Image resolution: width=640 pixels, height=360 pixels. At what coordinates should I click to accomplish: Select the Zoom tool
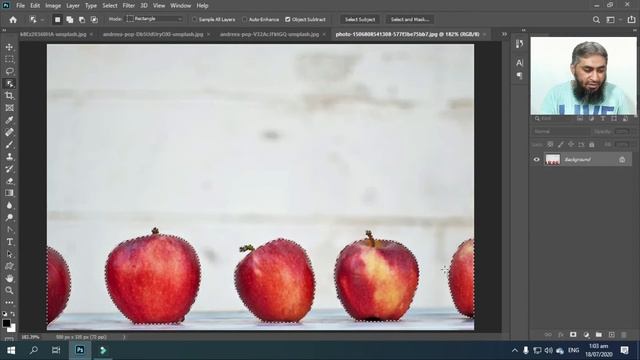(x=9, y=291)
